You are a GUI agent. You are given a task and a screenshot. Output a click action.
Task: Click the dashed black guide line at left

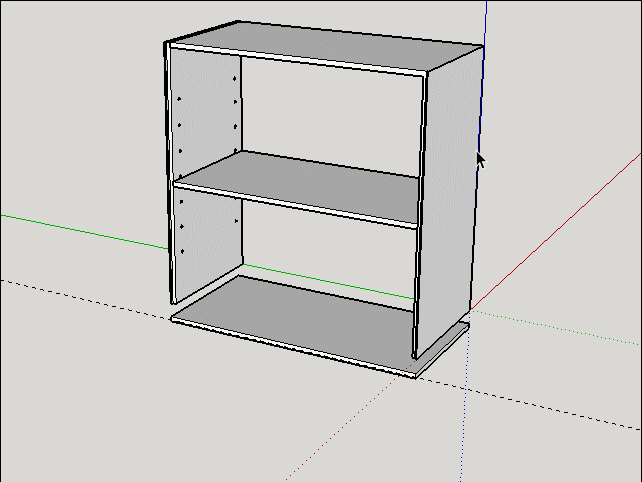[86, 299]
